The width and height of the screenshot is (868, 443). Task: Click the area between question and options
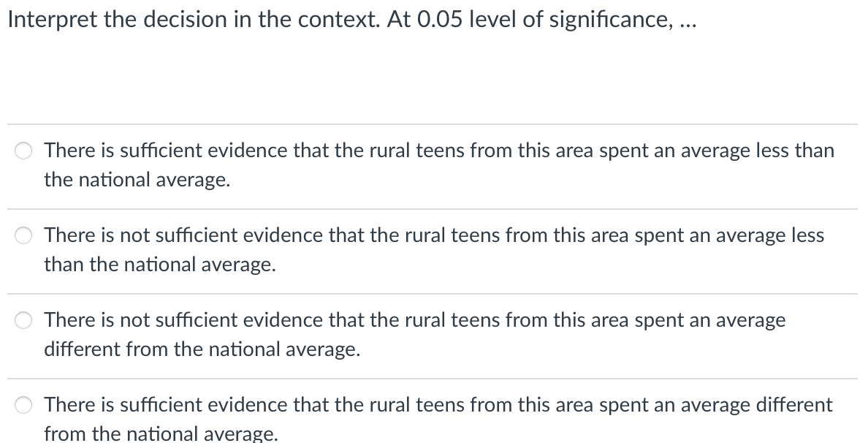point(433,80)
